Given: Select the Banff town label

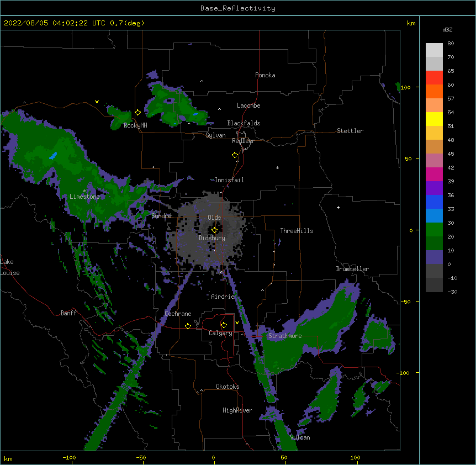Looking at the screenshot, I should [68, 313].
